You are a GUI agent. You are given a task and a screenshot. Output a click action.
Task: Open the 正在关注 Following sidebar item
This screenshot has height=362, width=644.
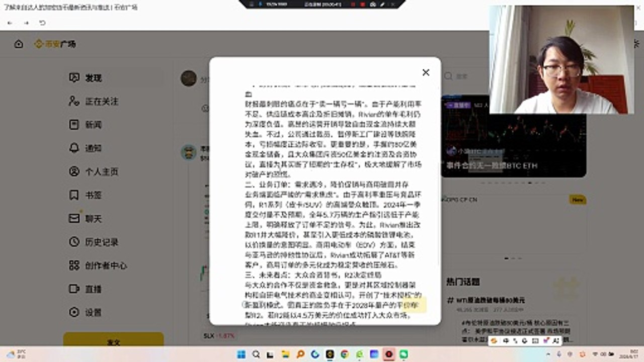[x=114, y=101]
